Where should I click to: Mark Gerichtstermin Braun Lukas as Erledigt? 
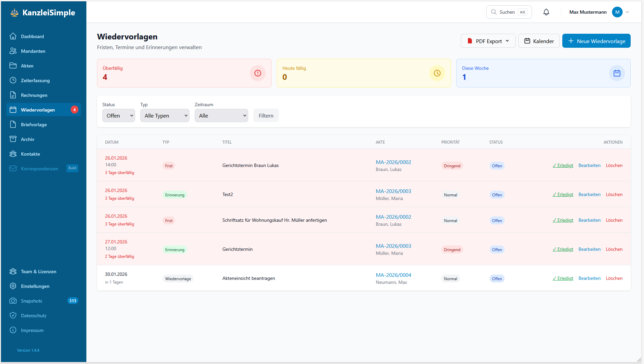click(563, 166)
